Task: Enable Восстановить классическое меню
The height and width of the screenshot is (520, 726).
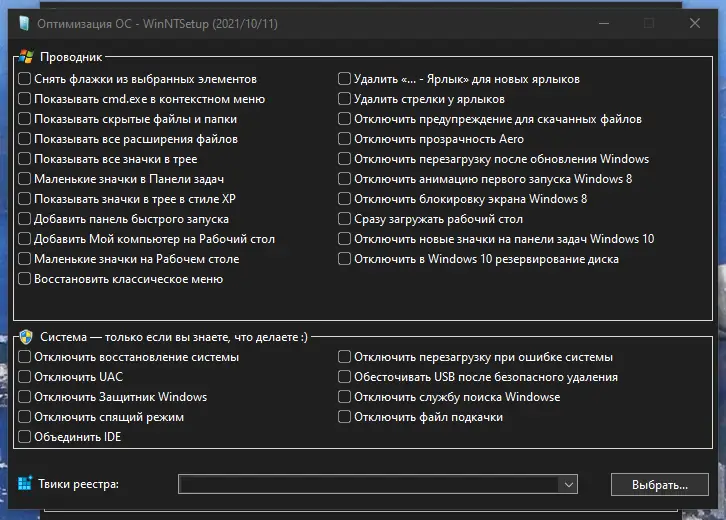Action: [25, 279]
